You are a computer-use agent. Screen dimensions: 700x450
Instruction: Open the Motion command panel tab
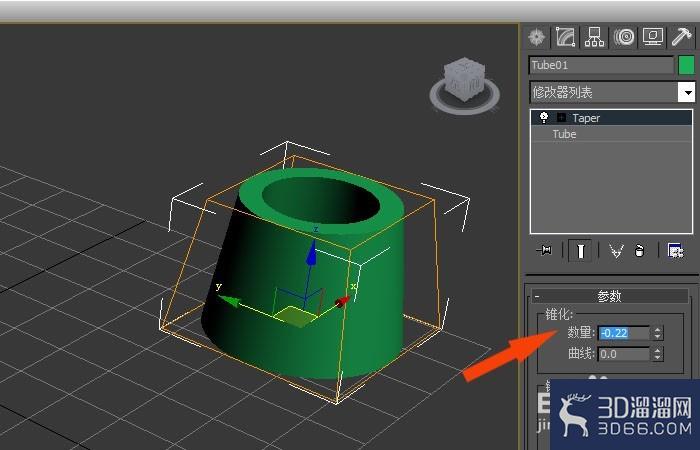[624, 37]
